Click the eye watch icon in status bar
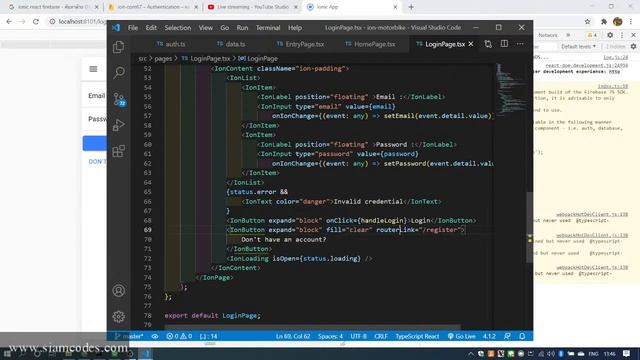This screenshot has width=640, height=360. (155, 336)
